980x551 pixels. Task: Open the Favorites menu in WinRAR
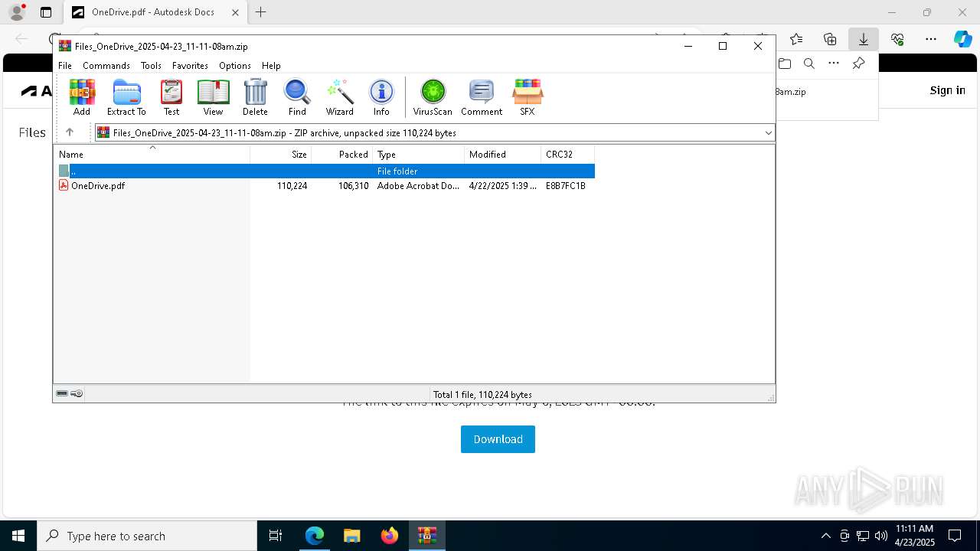coord(190,66)
